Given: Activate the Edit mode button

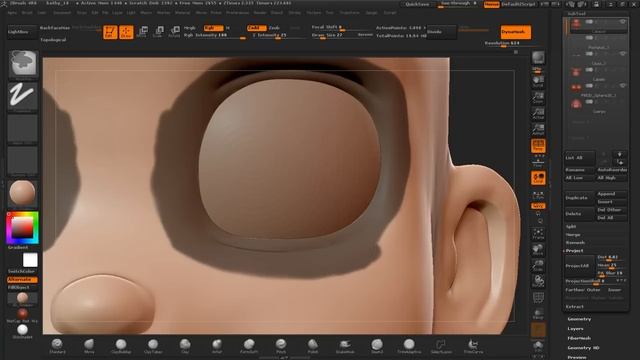Looking at the screenshot, I should tap(110, 32).
